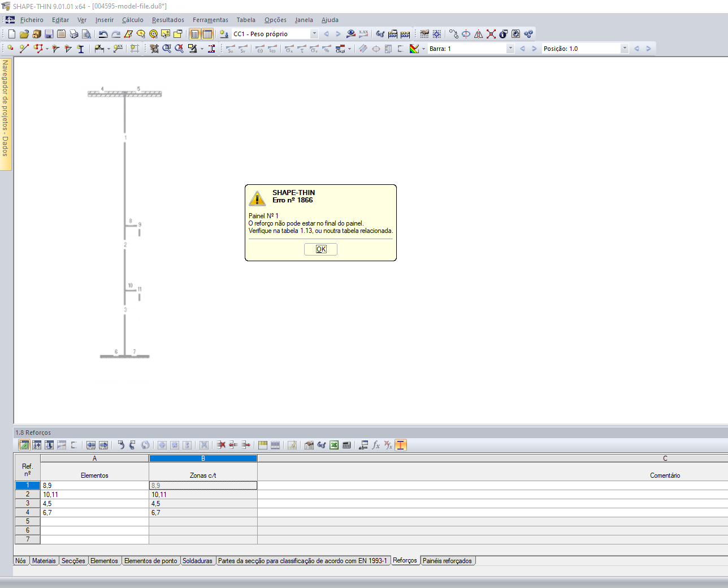
Task: Go to the previous table with left arrow icon
Action: pyautogui.click(x=91, y=445)
